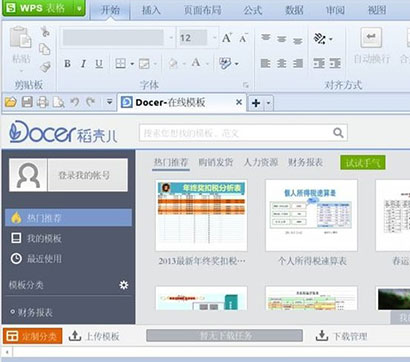Expand the quick access toolbar customize arrow
This screenshot has height=362, width=410.
coord(109,102)
